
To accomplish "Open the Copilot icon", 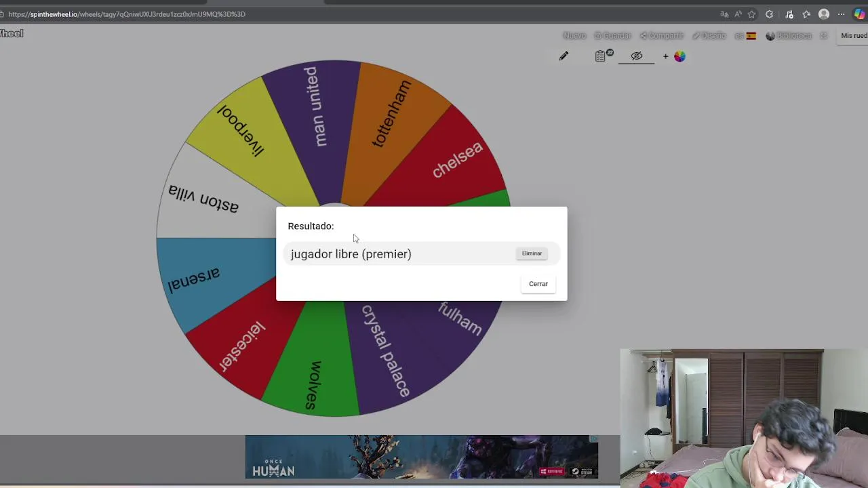I will pos(859,14).
